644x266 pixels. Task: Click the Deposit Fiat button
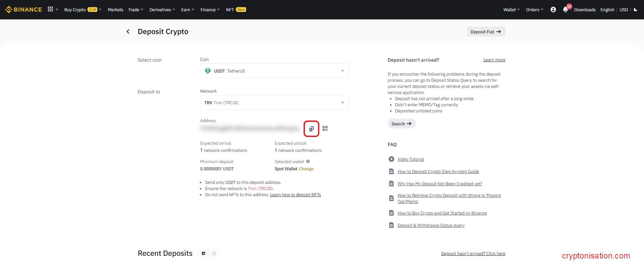pyautogui.click(x=486, y=32)
